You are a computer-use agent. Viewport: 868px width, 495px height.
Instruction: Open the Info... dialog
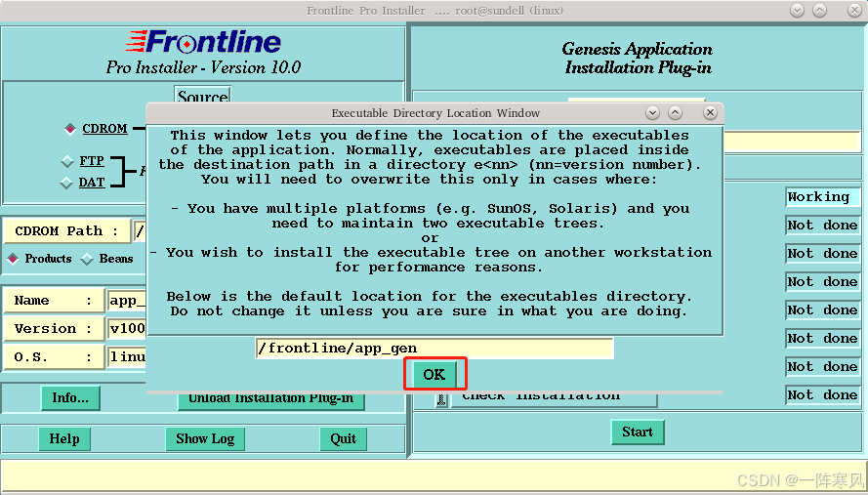click(x=70, y=397)
